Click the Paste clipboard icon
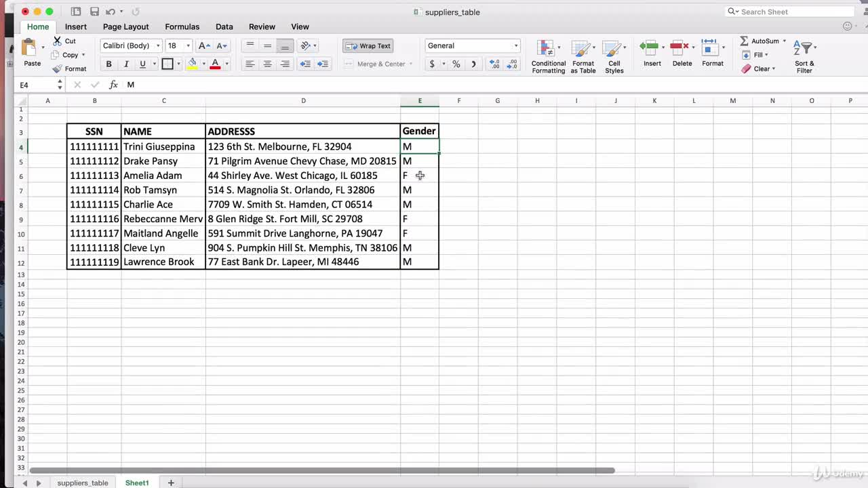This screenshot has width=868, height=488. pyautogui.click(x=31, y=49)
